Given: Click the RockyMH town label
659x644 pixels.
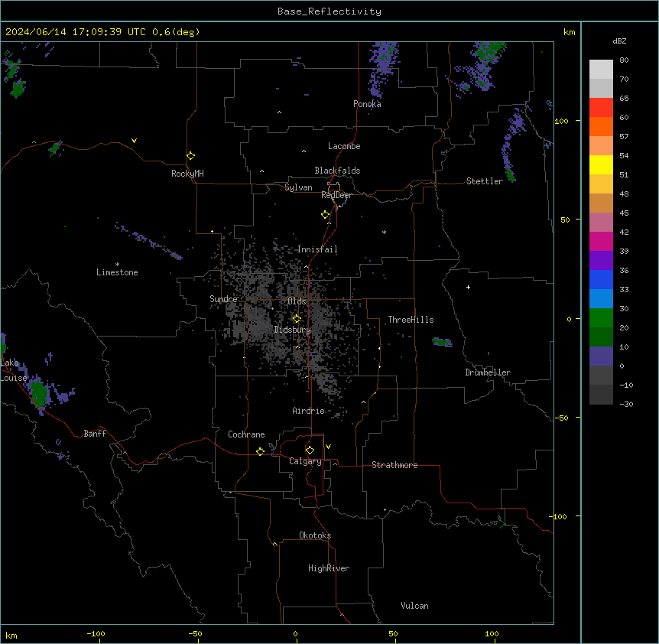Looking at the screenshot, I should point(187,174).
